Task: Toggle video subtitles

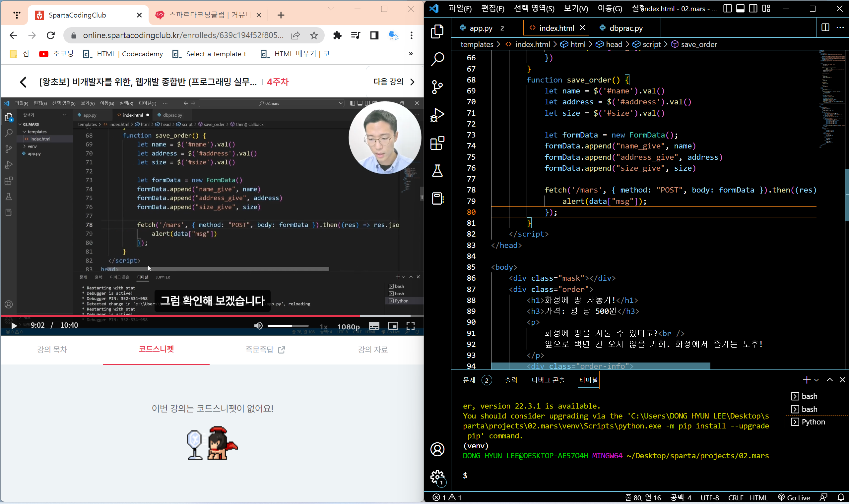Action: pos(374,326)
